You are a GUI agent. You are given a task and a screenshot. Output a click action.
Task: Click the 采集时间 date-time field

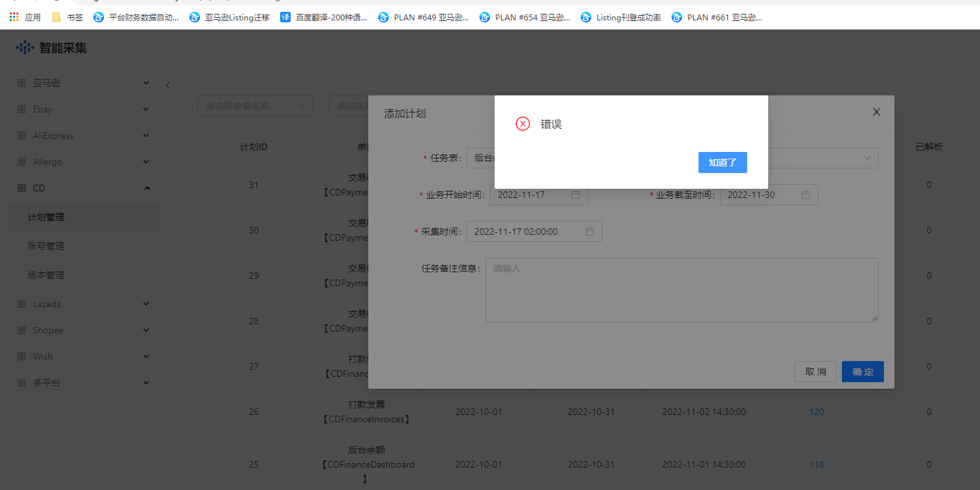(x=534, y=232)
